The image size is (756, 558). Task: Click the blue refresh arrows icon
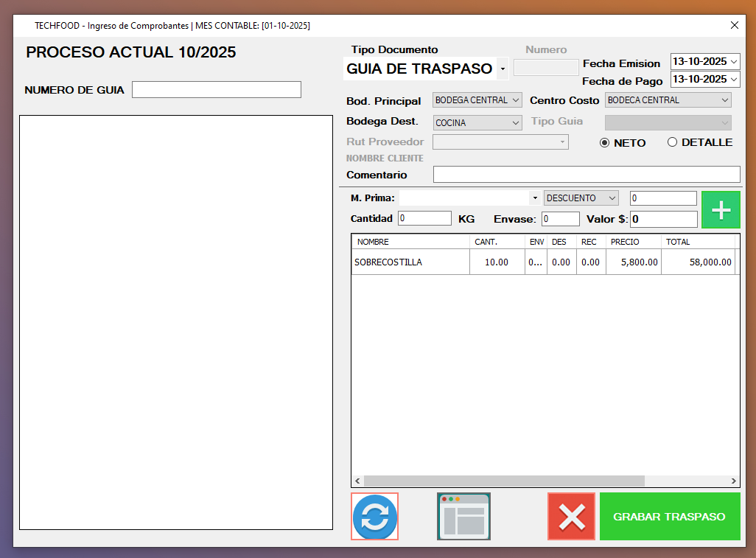click(x=374, y=517)
